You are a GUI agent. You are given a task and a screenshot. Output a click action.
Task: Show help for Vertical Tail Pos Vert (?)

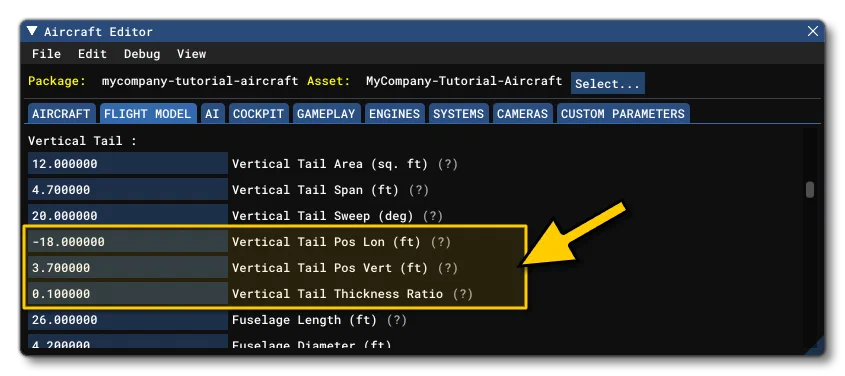447,268
